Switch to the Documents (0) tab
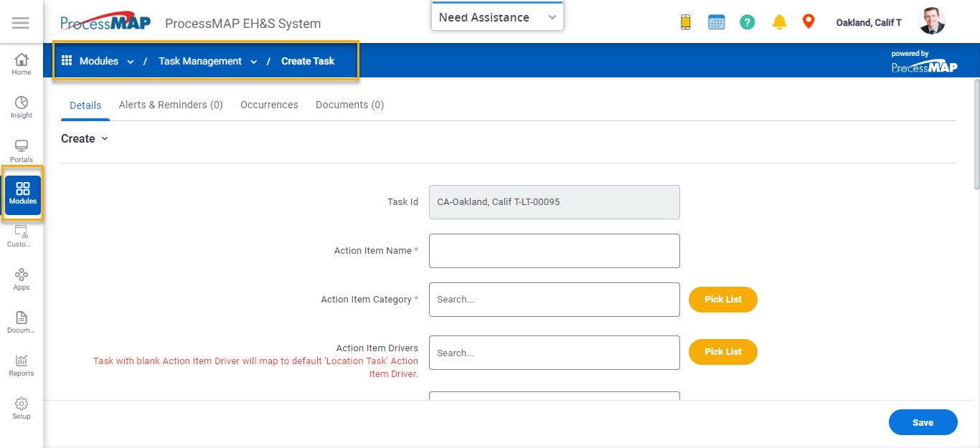 pyautogui.click(x=349, y=105)
